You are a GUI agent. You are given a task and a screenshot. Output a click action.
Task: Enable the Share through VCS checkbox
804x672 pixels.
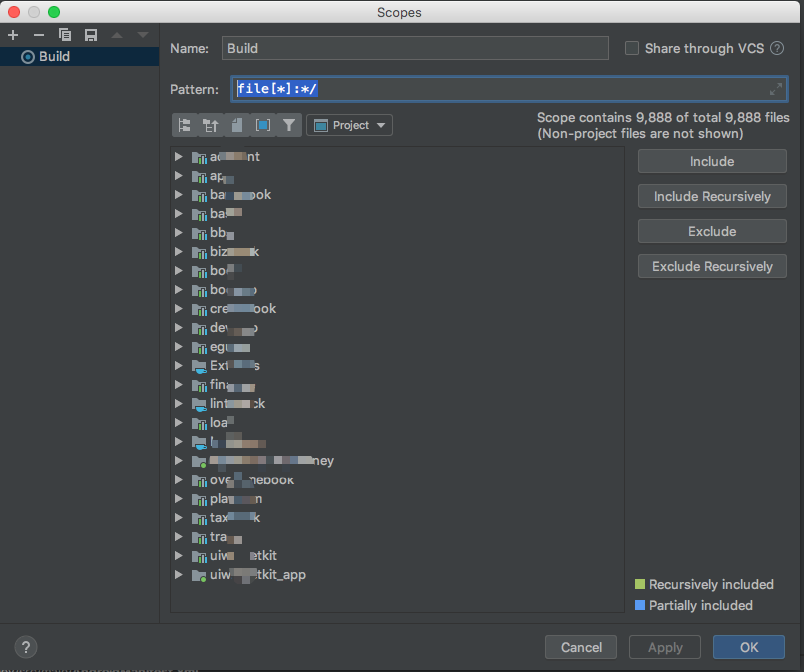[631, 48]
